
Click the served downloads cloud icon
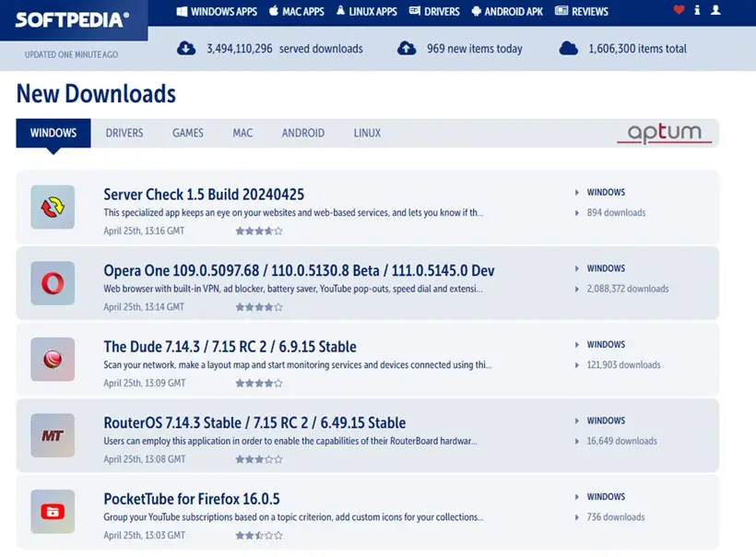tap(186, 48)
